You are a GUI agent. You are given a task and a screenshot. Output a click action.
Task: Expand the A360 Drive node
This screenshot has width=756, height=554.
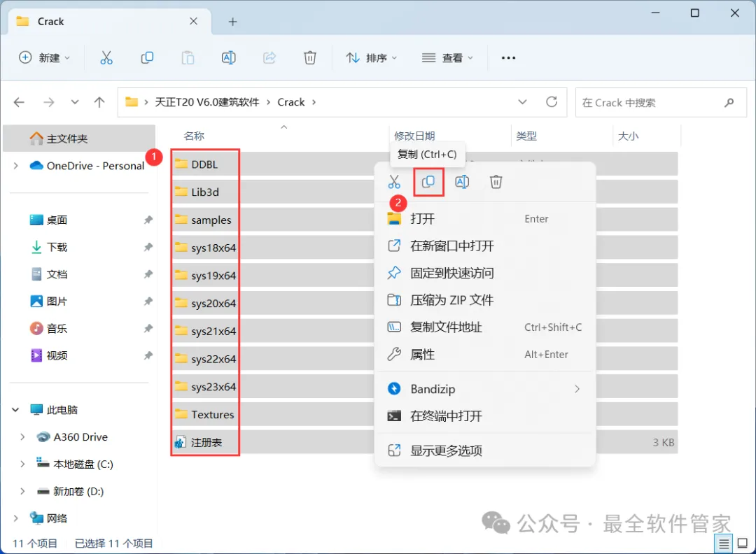[x=22, y=437]
